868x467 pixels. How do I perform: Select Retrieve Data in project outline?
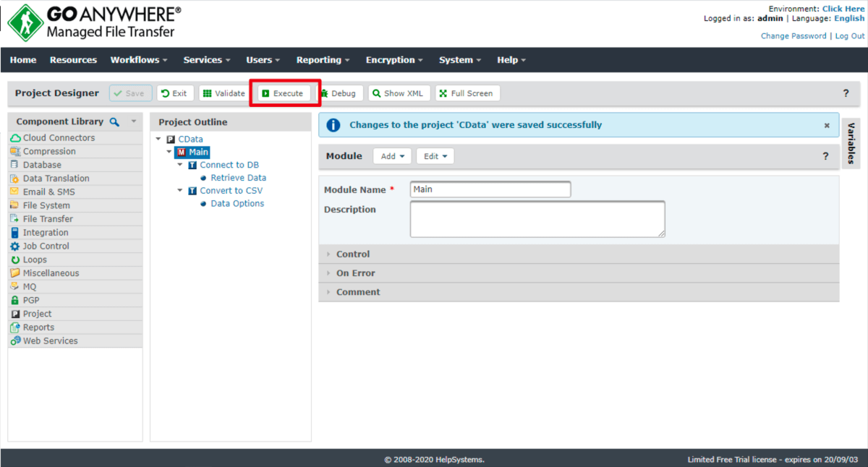pos(238,178)
